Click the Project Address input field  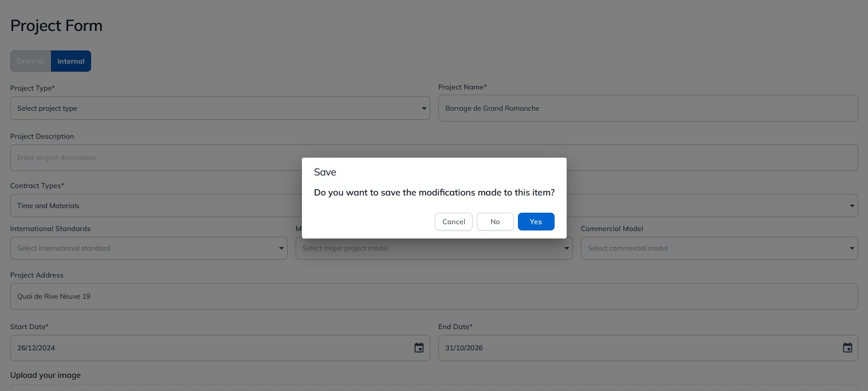click(x=434, y=296)
